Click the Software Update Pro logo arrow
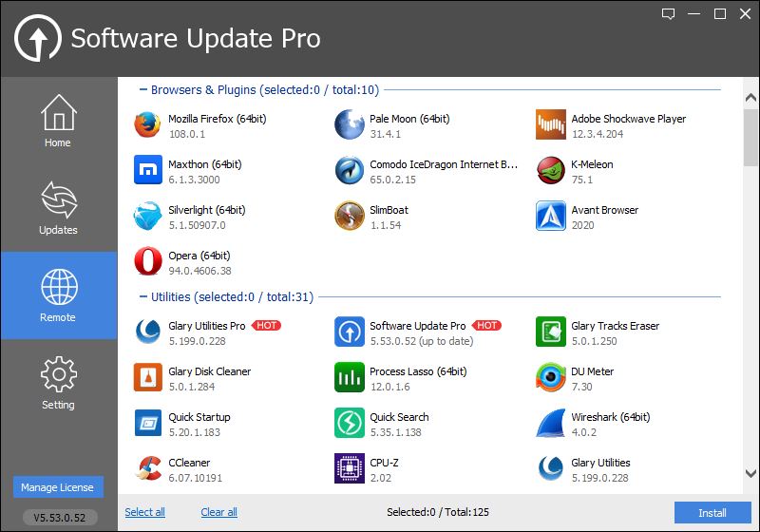760x532 pixels. 38,38
